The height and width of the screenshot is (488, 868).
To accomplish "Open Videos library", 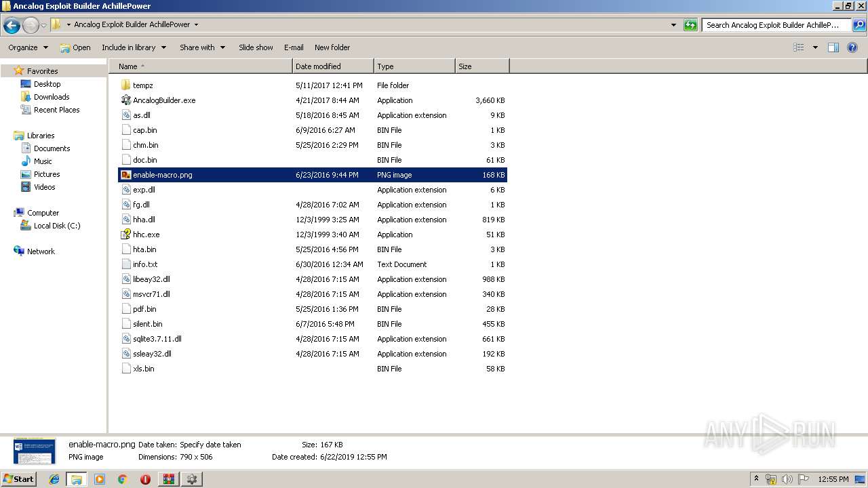I will tap(44, 187).
